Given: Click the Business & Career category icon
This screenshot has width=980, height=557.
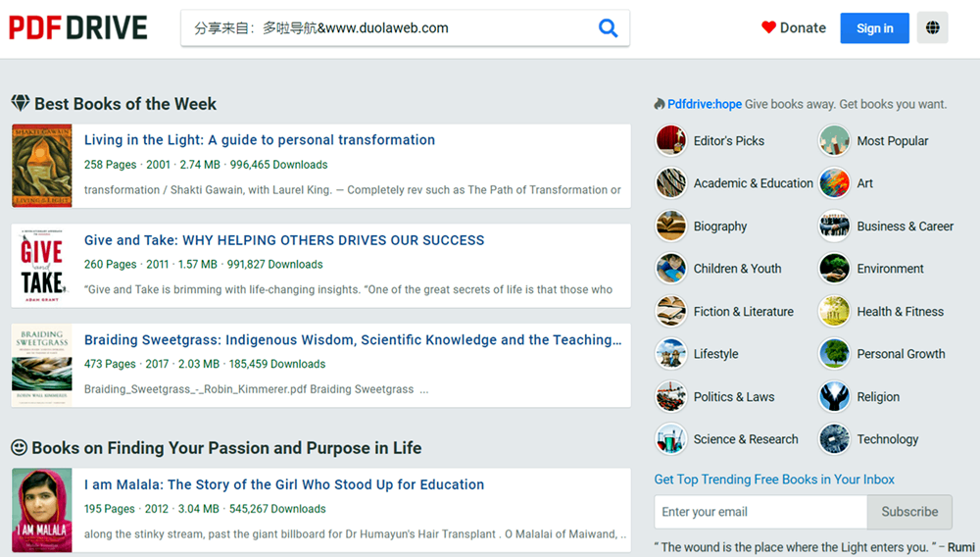Looking at the screenshot, I should (x=834, y=226).
